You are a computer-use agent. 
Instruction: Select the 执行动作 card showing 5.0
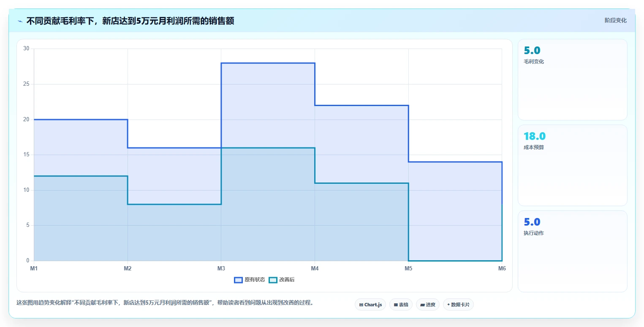pyautogui.click(x=572, y=251)
